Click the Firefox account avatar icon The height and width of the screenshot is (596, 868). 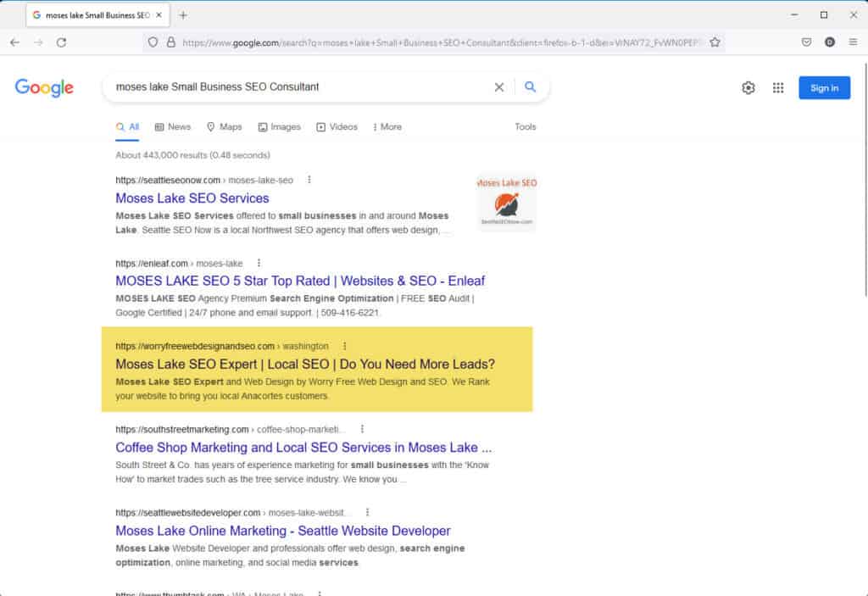829,42
